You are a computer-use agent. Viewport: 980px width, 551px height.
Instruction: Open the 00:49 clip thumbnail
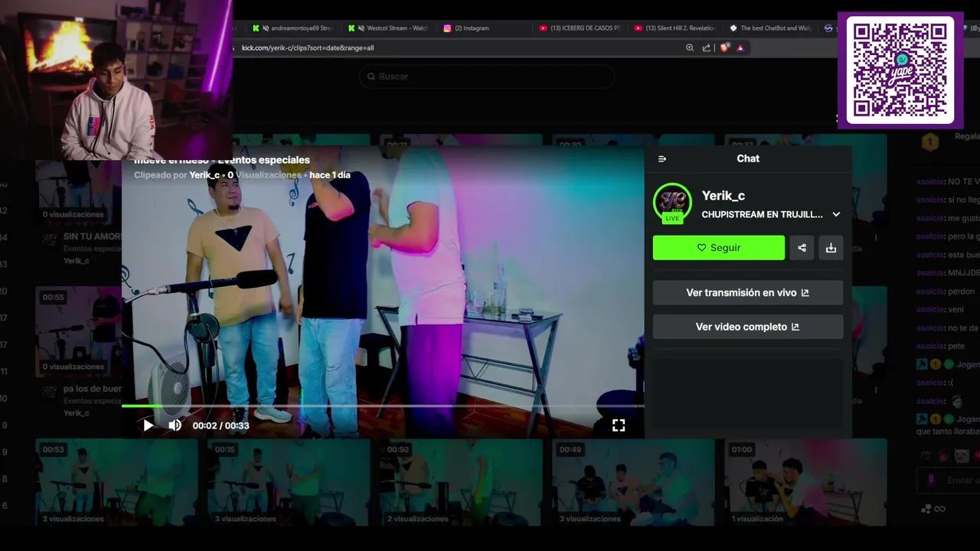[633, 482]
